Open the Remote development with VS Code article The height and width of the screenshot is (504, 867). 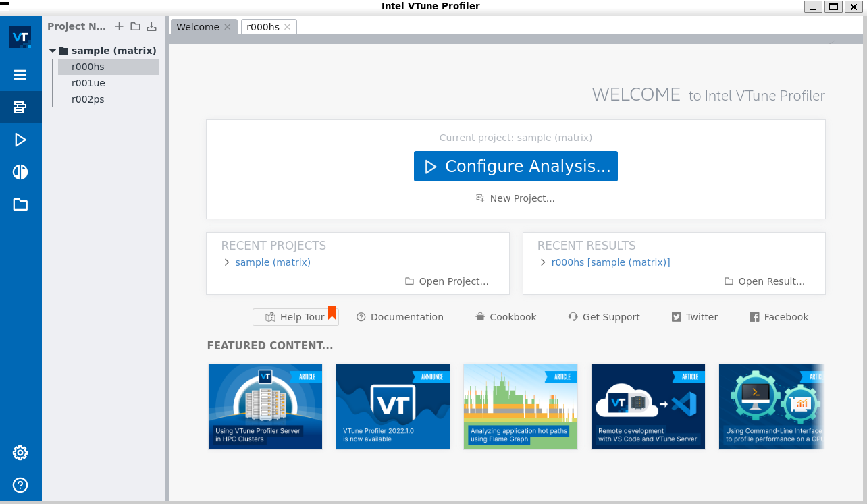coord(648,407)
